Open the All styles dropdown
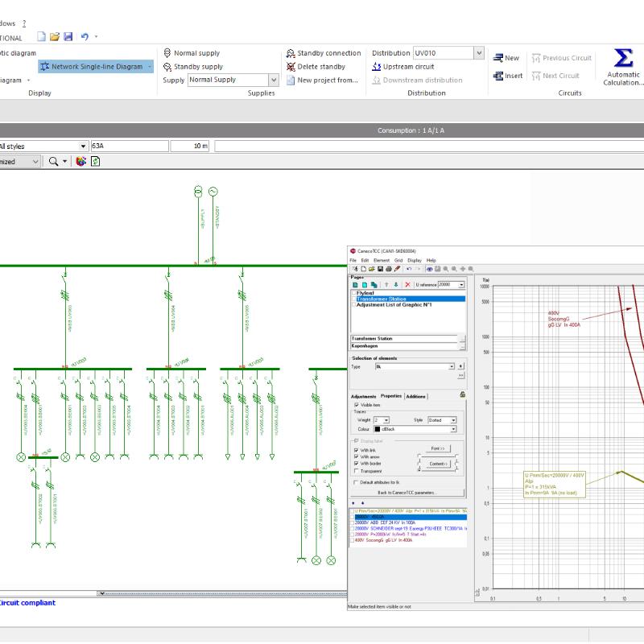The width and height of the screenshot is (644, 644). (83, 147)
